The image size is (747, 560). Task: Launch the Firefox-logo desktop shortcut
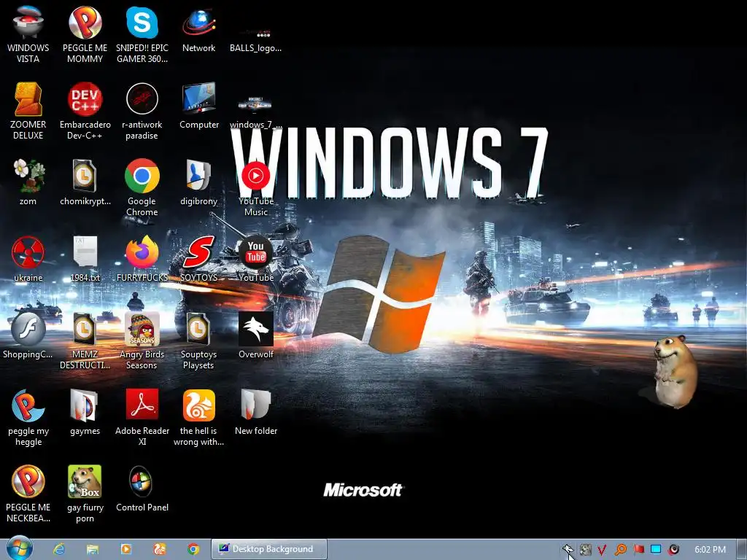142,259
